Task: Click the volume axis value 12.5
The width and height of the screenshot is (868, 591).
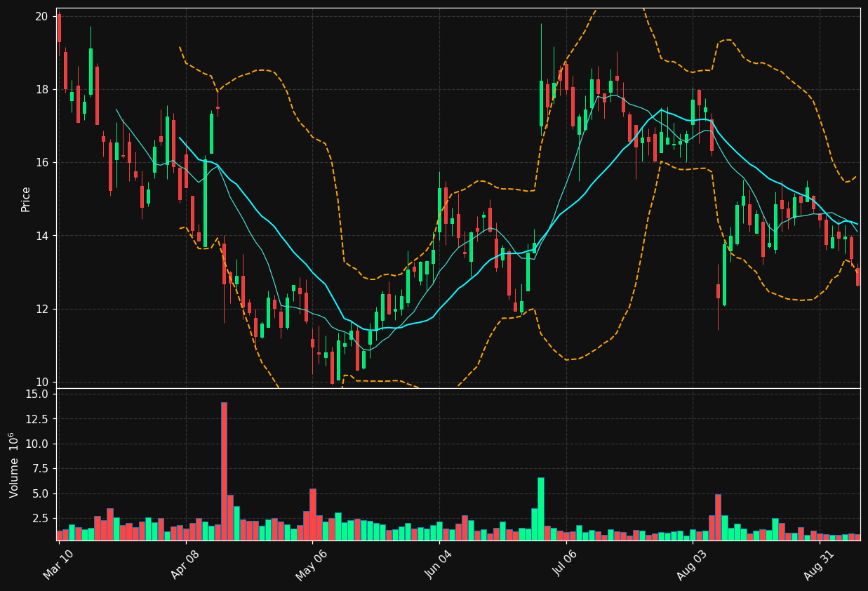Action: pyautogui.click(x=36, y=419)
